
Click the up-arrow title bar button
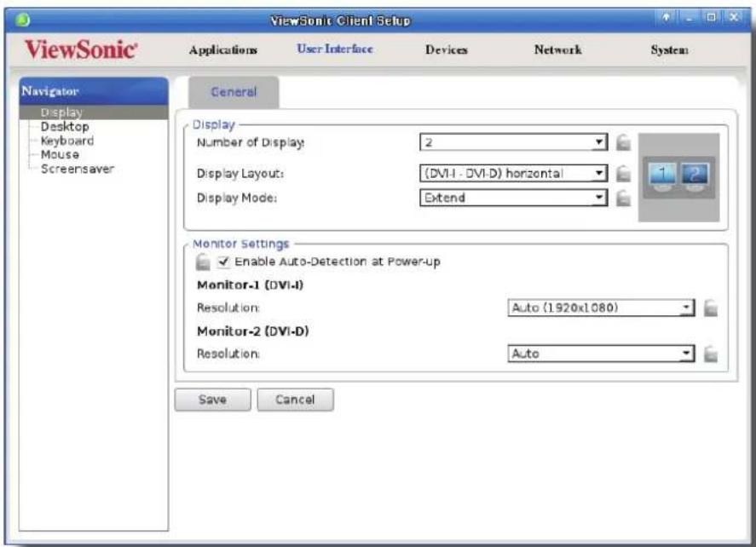[x=666, y=18]
